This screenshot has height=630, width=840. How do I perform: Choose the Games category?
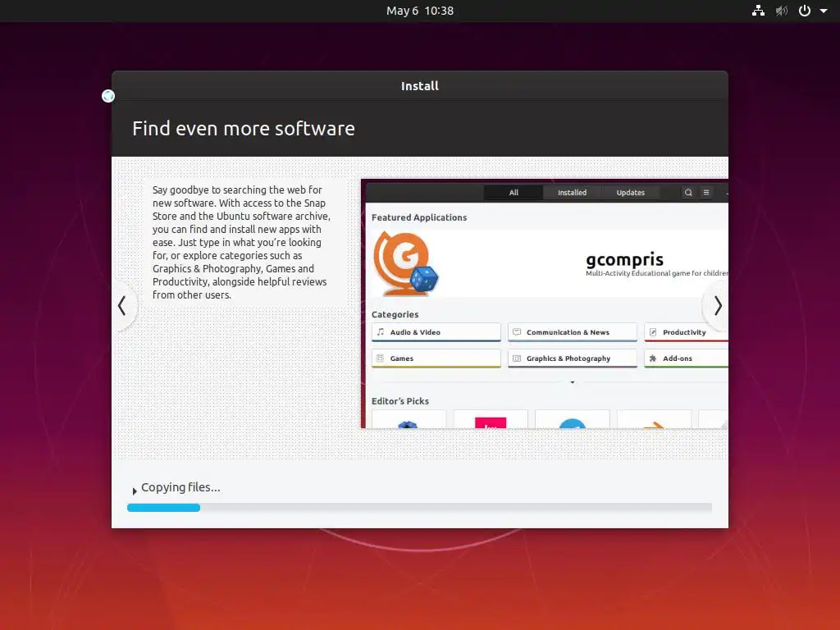point(436,358)
